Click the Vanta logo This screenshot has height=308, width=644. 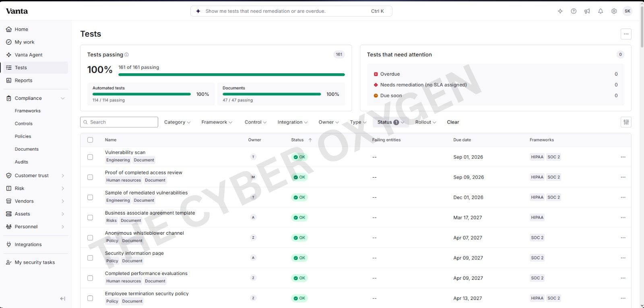(17, 11)
